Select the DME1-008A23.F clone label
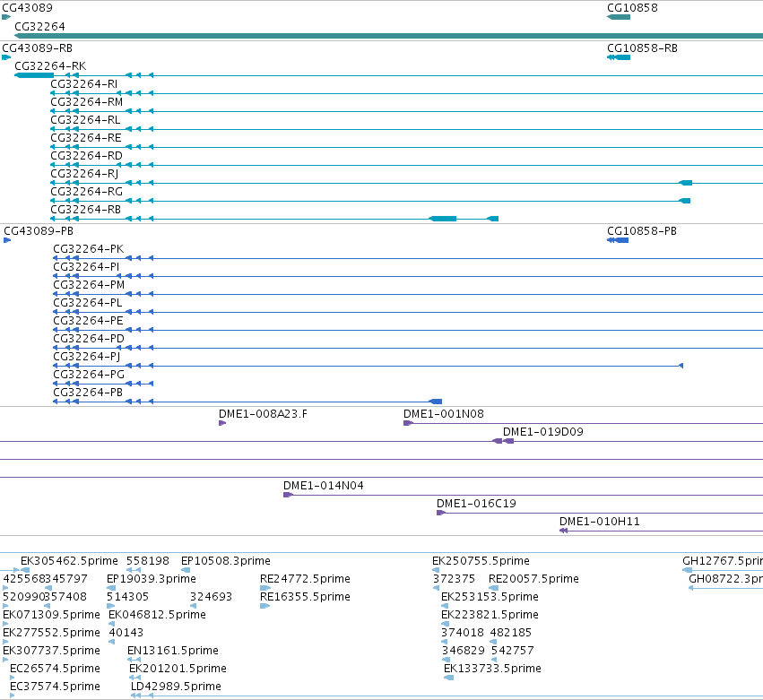Screen dimensions: 763x700 tap(263, 414)
